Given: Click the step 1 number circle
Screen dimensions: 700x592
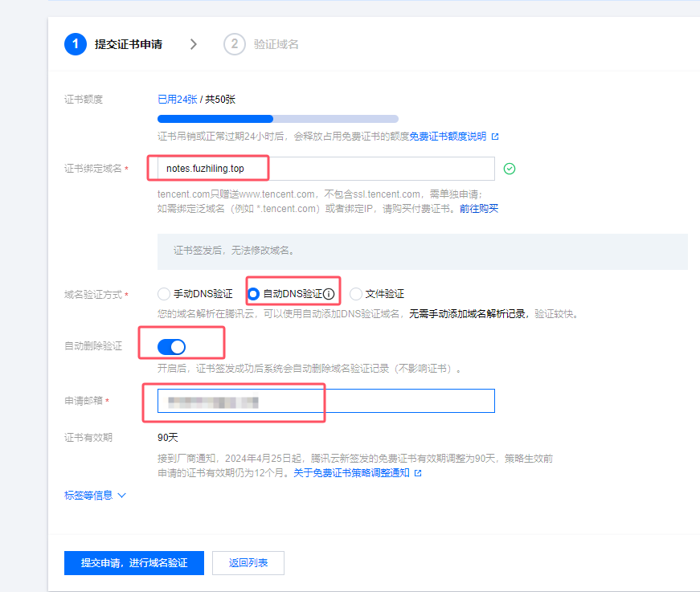Looking at the screenshot, I should tap(76, 44).
